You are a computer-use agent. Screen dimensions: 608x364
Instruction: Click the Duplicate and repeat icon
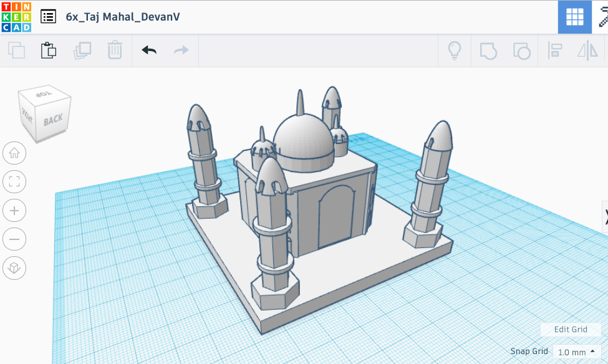coord(82,50)
